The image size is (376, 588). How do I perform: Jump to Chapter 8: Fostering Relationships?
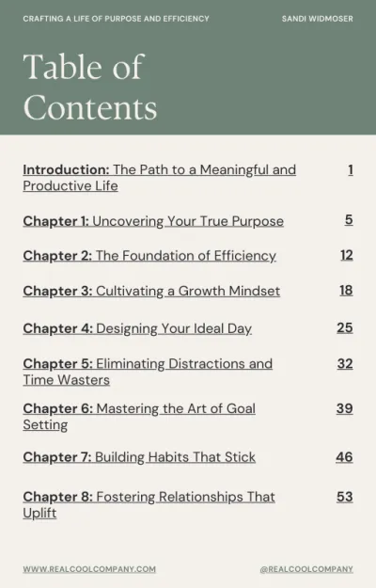pyautogui.click(x=149, y=505)
